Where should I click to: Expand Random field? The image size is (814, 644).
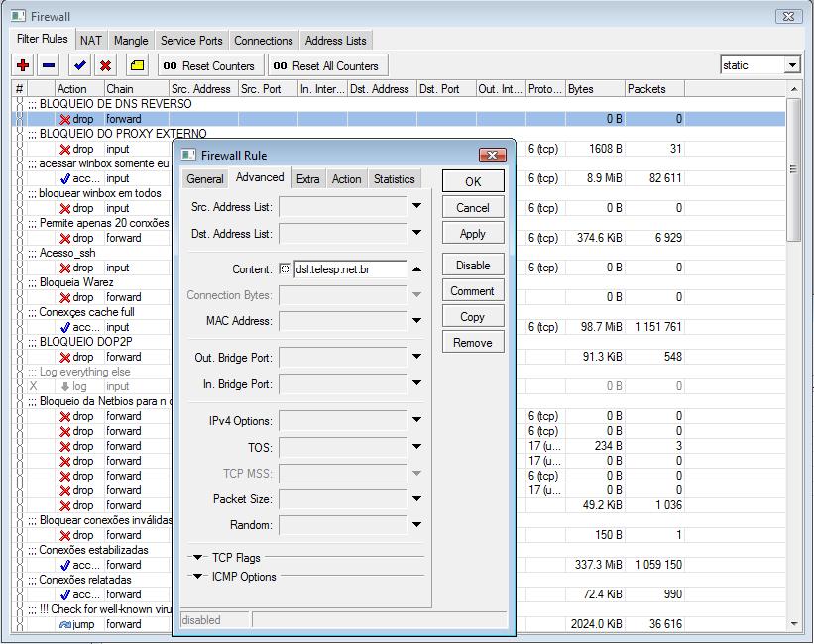click(416, 525)
